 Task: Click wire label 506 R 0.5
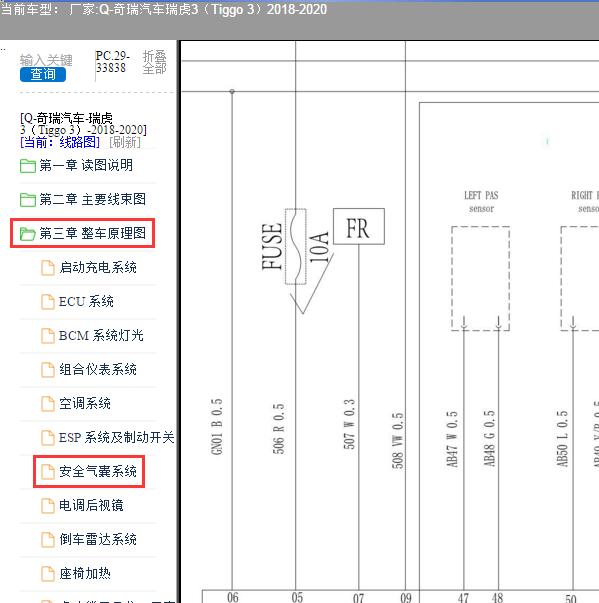pos(278,428)
